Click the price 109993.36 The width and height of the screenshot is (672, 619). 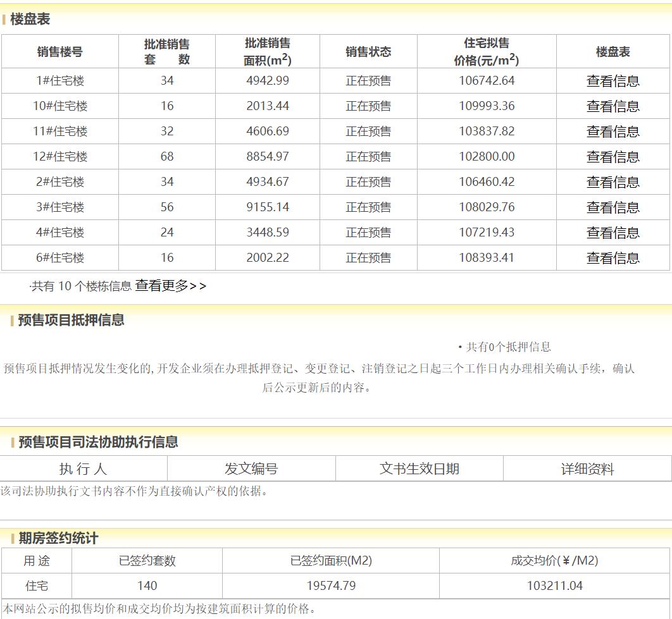pos(487,106)
